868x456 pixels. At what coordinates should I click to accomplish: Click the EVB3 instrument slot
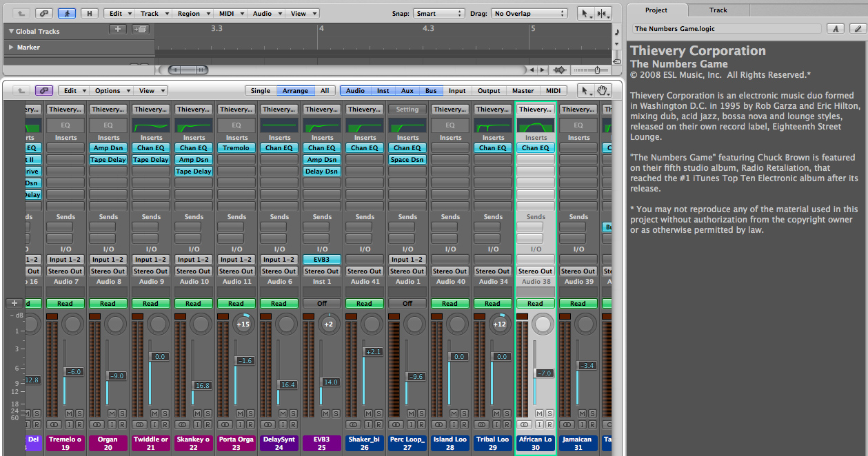point(322,259)
